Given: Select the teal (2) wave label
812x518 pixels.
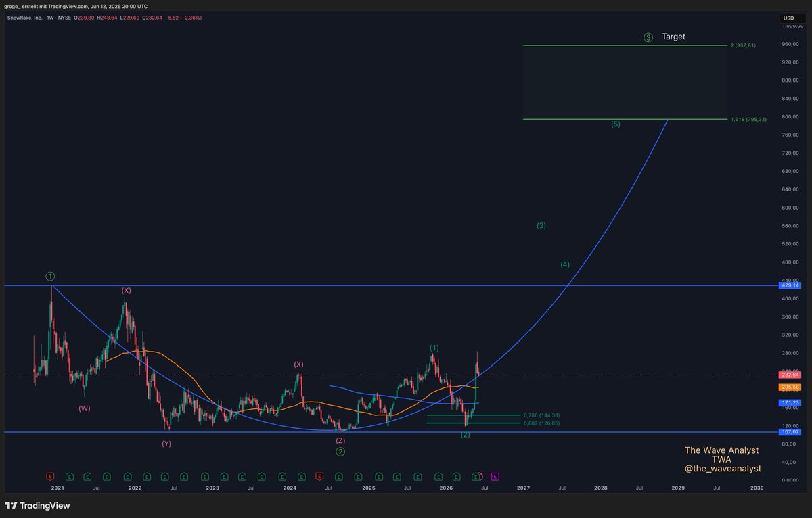Looking at the screenshot, I should point(466,435).
